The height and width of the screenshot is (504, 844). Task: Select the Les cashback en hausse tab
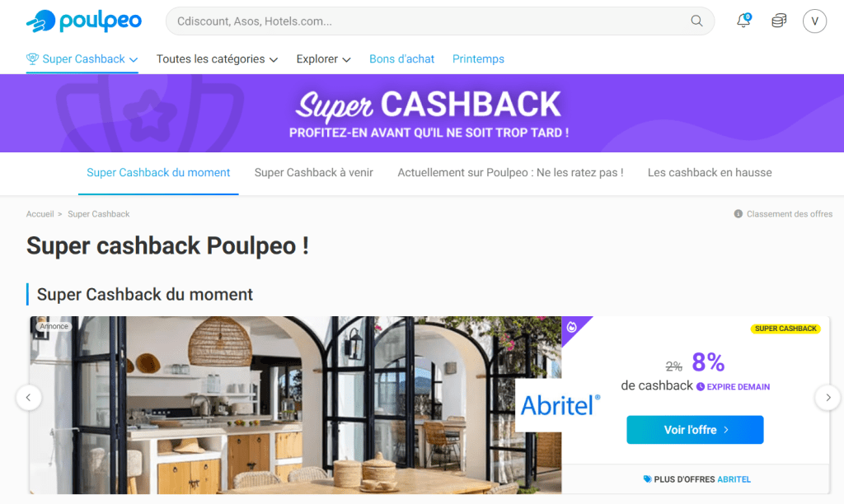pyautogui.click(x=710, y=173)
